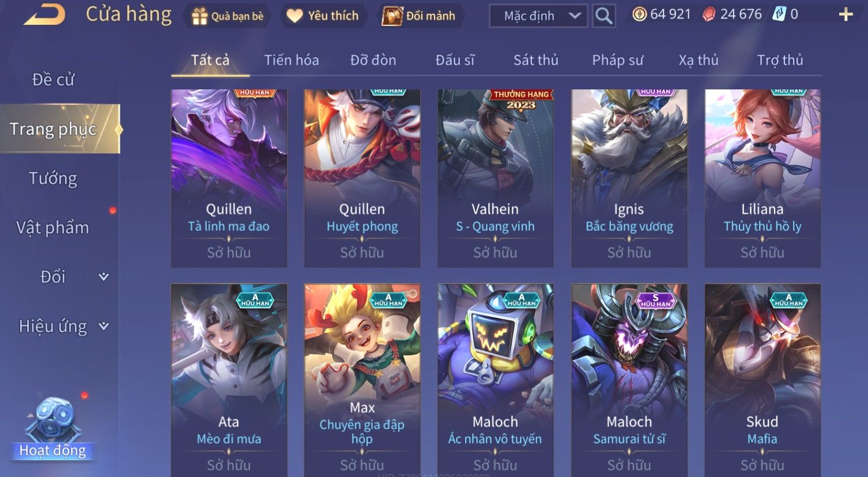This screenshot has height=477, width=868.
Task: Click the red ruby currency icon
Action: [709, 15]
